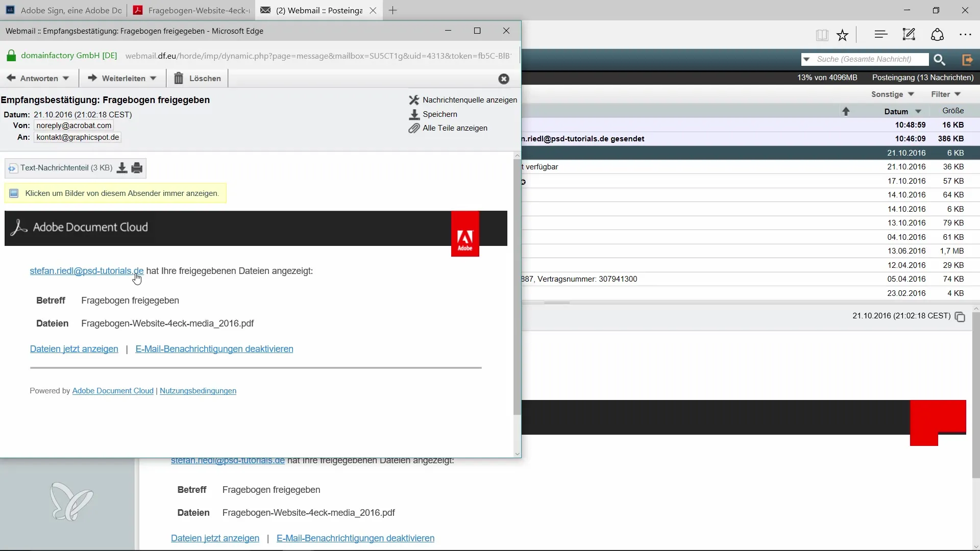Select message row sized 79 KB
This screenshot has height=551, width=980.
[750, 223]
